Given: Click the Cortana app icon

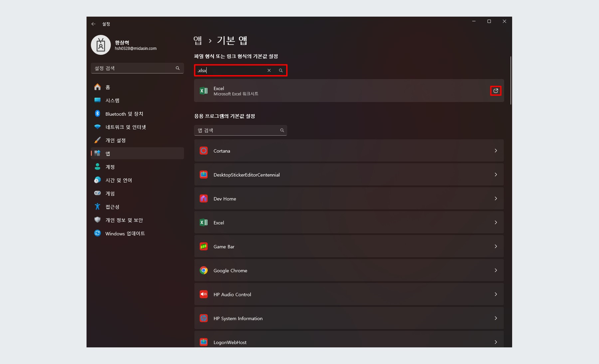Looking at the screenshot, I should [204, 151].
